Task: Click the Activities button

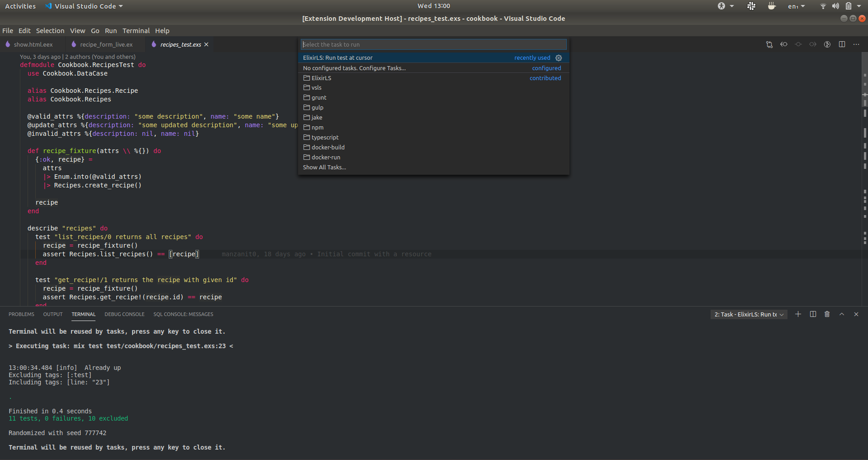Action: coord(20,6)
